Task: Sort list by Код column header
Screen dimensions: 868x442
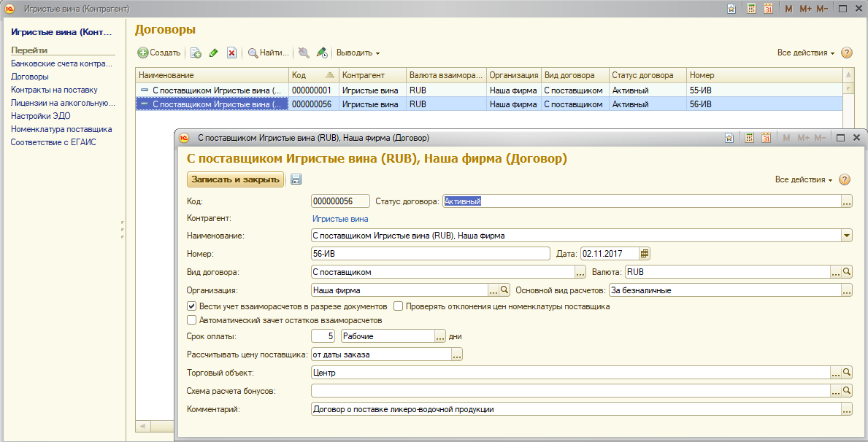Action: (x=313, y=75)
